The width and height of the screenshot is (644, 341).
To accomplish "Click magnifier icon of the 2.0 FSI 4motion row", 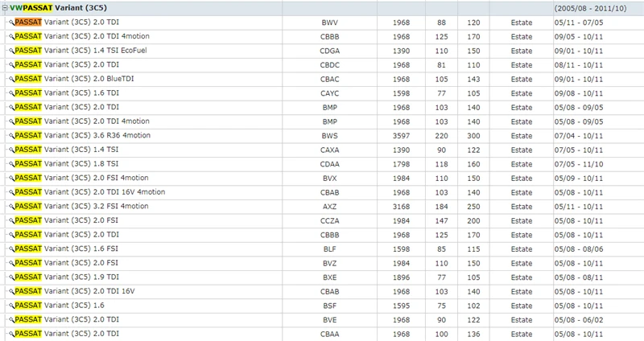I will tap(11, 178).
